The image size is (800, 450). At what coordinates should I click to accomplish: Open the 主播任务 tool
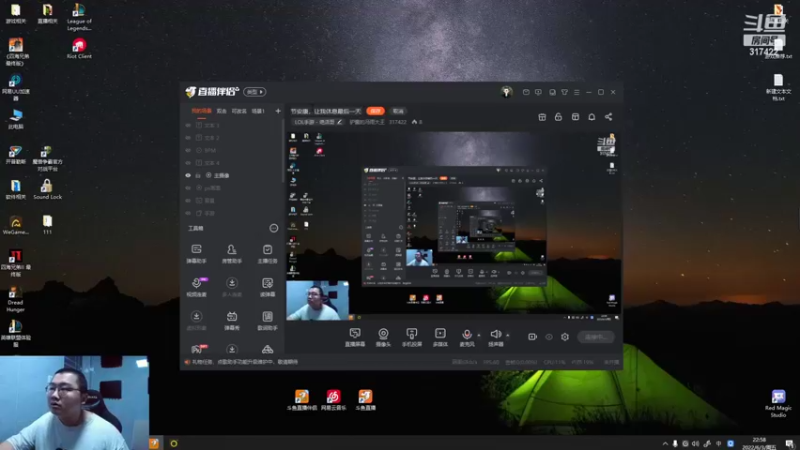(x=267, y=253)
